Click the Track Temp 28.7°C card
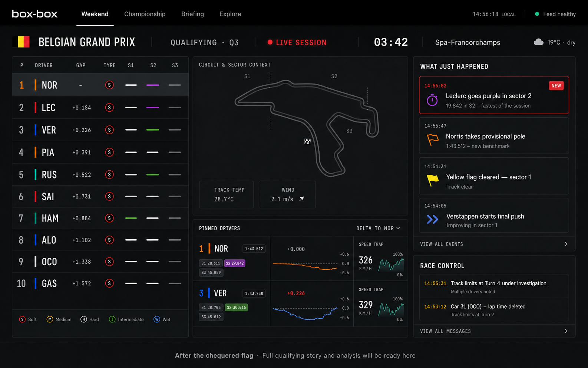This screenshot has width=588, height=368. (x=226, y=194)
